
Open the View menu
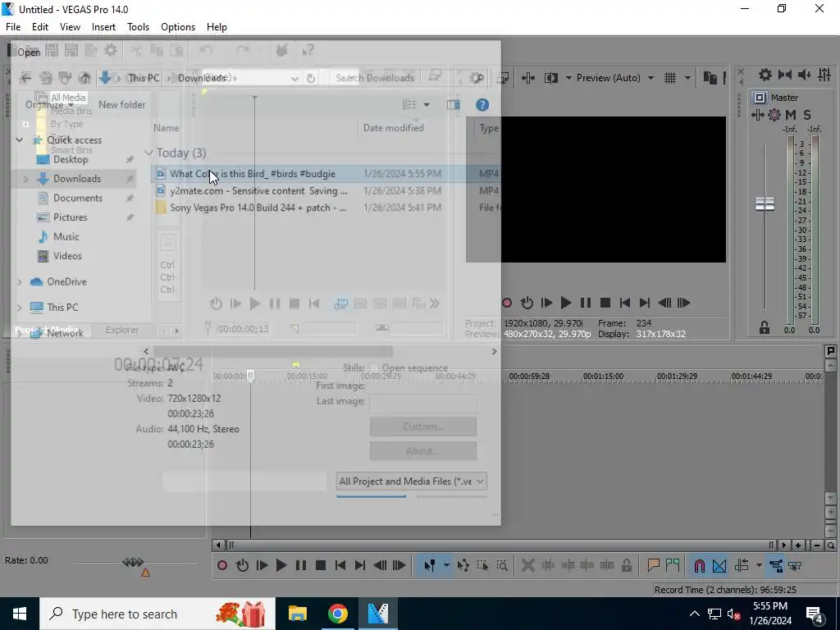point(70,27)
